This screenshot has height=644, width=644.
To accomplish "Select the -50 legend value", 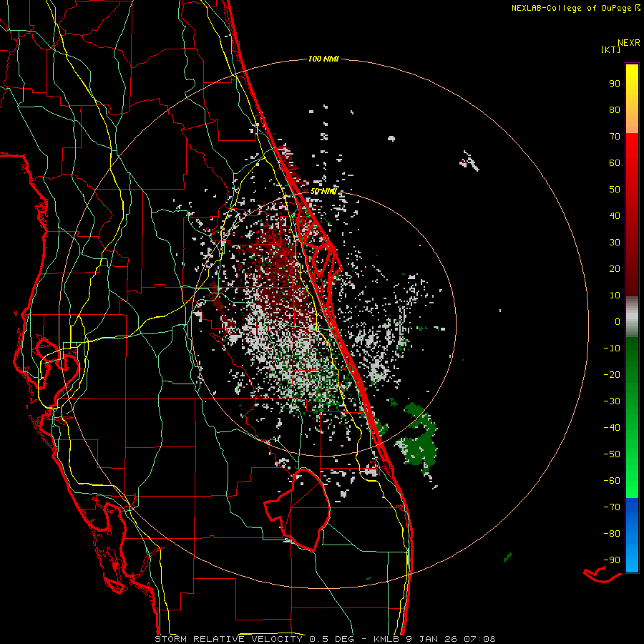I will (x=612, y=454).
